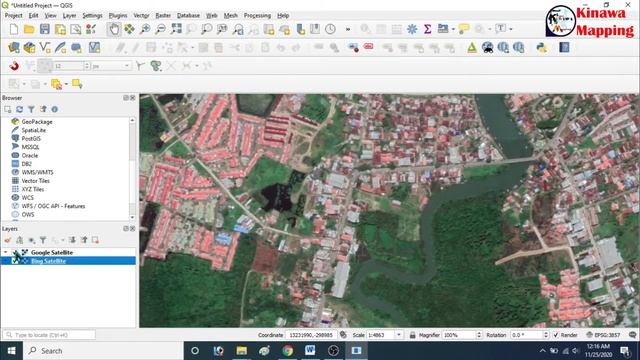Open the Scale dropdown in status bar

[x=399, y=335]
